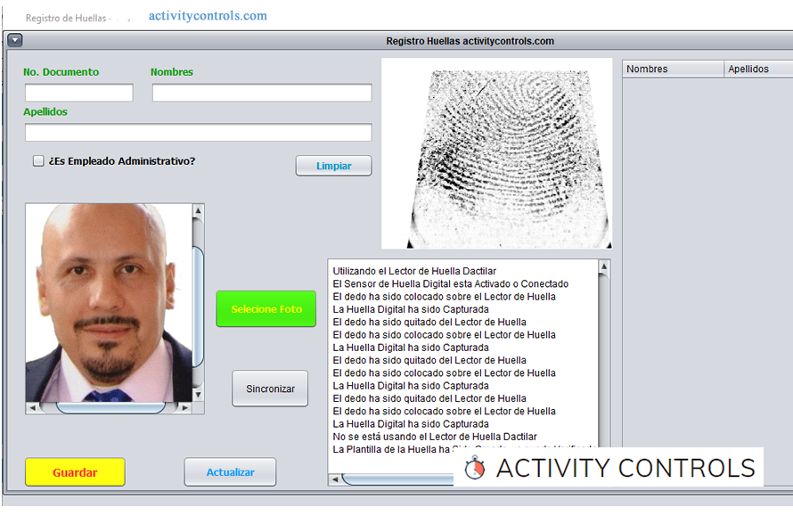
Task: Click the green 'No. Documento' field label
Action: pyautogui.click(x=61, y=72)
